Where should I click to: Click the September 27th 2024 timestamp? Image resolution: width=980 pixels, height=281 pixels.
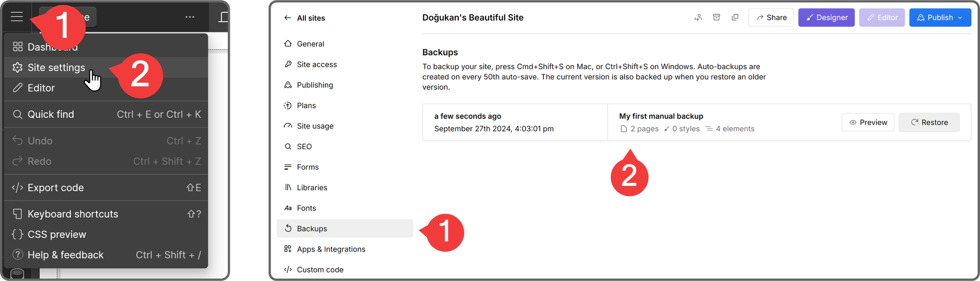(494, 128)
